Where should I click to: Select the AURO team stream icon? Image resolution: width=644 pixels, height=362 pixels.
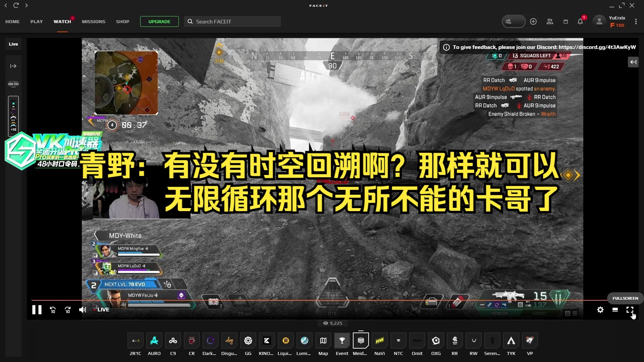154,341
